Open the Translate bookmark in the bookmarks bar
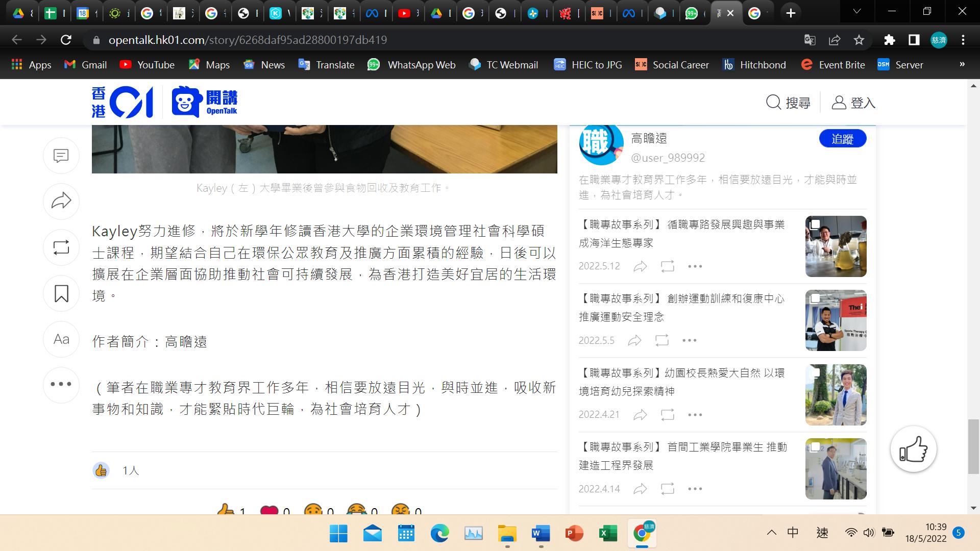980x551 pixels. (x=327, y=65)
